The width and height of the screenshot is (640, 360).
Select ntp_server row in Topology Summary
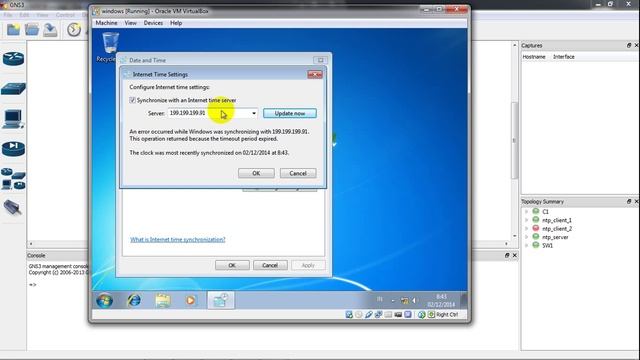tap(555, 237)
